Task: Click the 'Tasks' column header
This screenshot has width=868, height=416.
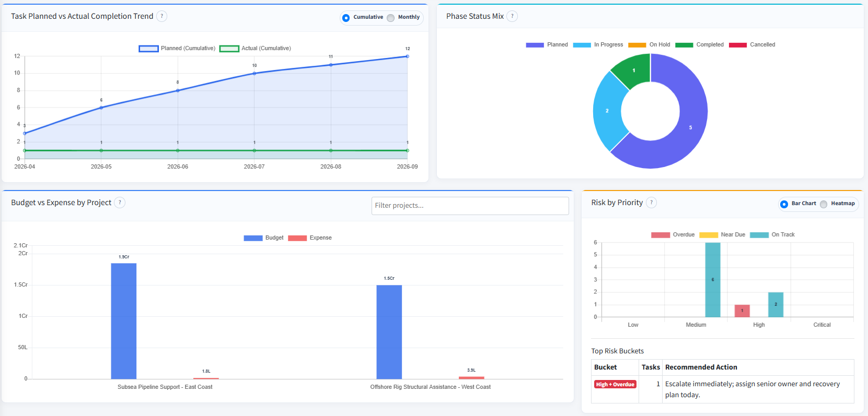Action: point(651,367)
